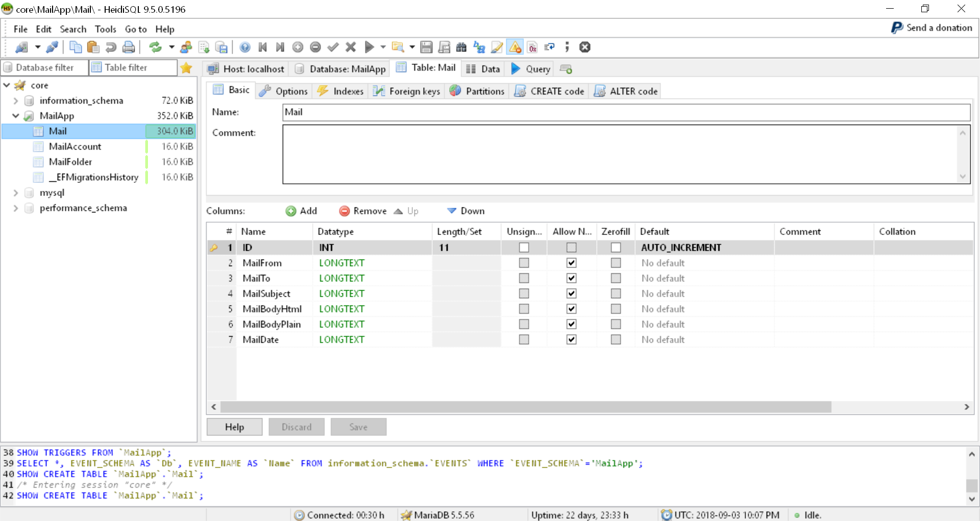The width and height of the screenshot is (980, 521).
Task: Toggle Allow NULL for MailDate column
Action: (571, 340)
